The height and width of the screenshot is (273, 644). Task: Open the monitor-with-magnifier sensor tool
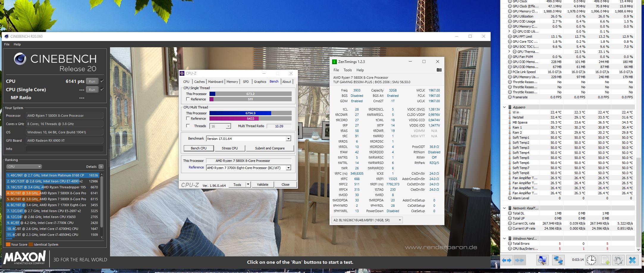(x=542, y=261)
